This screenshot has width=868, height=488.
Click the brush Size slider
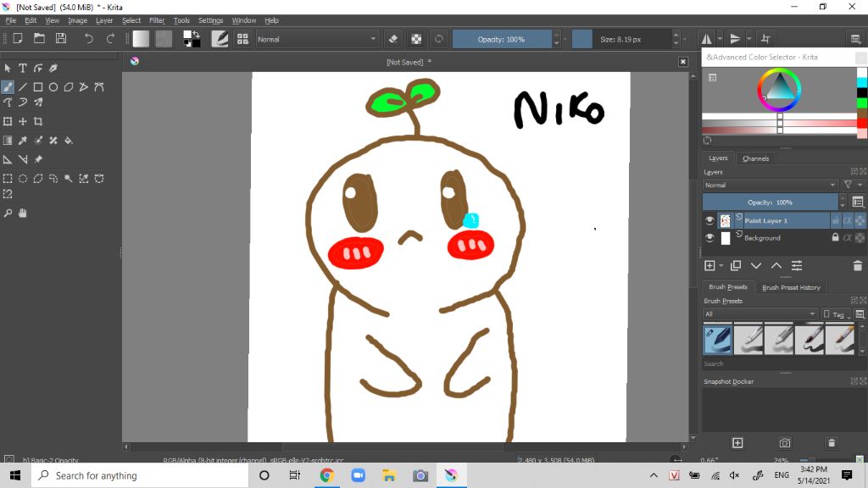tap(621, 39)
